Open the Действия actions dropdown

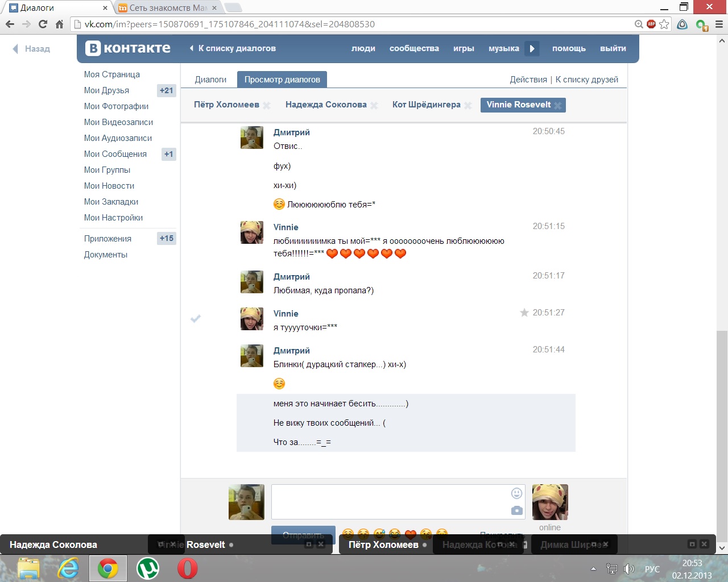[528, 80]
